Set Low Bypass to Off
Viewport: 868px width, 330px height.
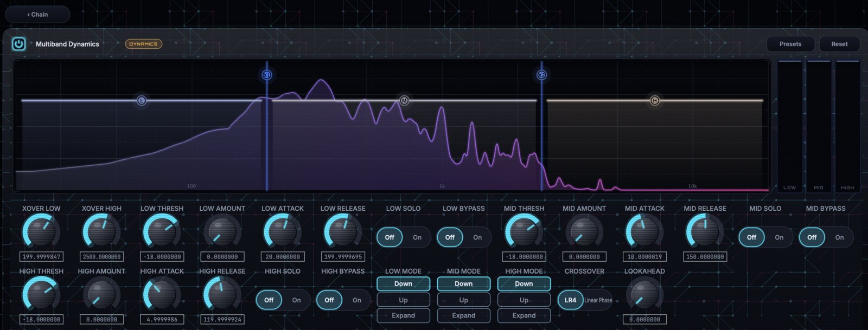pos(450,237)
